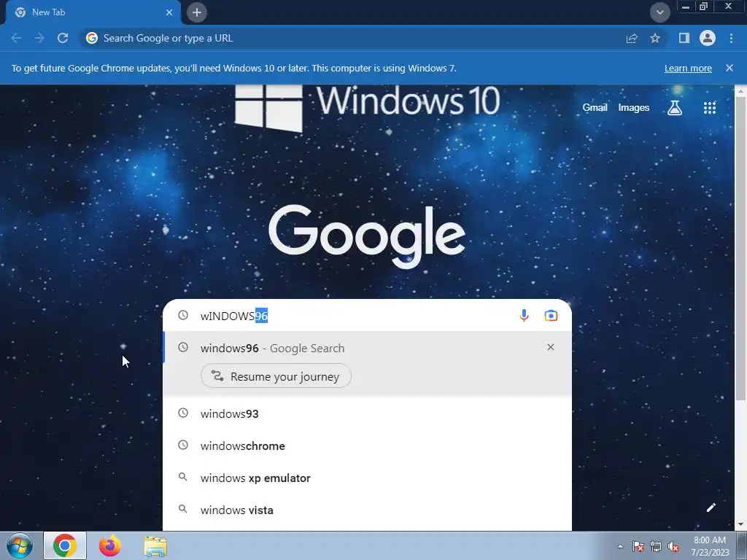
Task: Choose the windowschrome suggestion
Action: coord(367,446)
